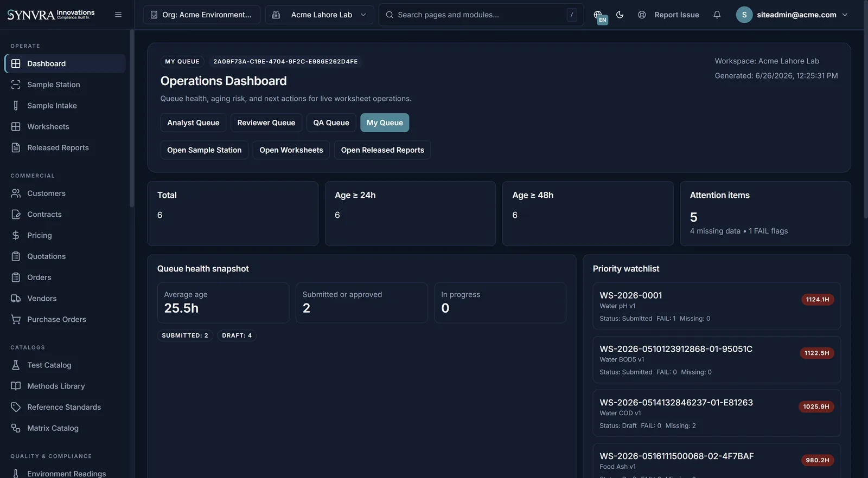Click the Sample Intake test tube icon
This screenshot has height=478, width=868.
tap(16, 106)
